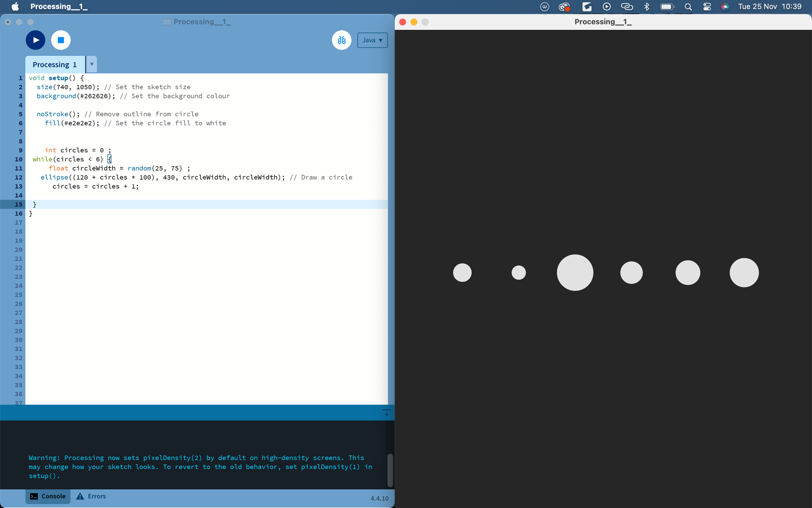Click the console vertical scrollbar
Viewport: 812px width, 508px height.
[x=390, y=470]
